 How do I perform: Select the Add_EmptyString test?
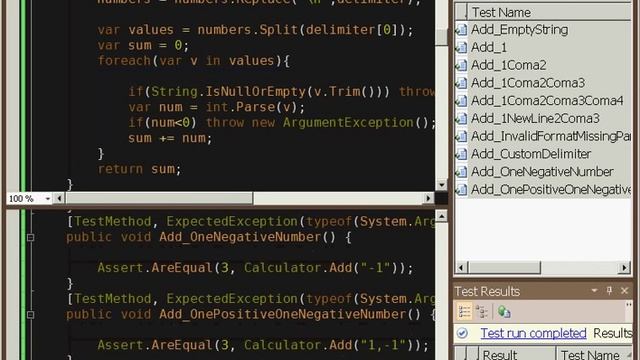coord(520,30)
